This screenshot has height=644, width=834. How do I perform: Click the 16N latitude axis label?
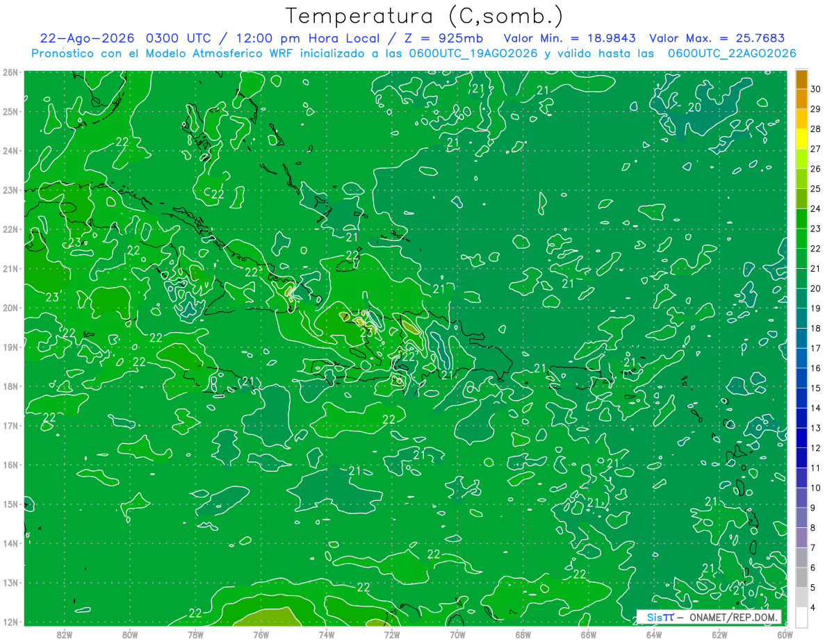click(10, 465)
